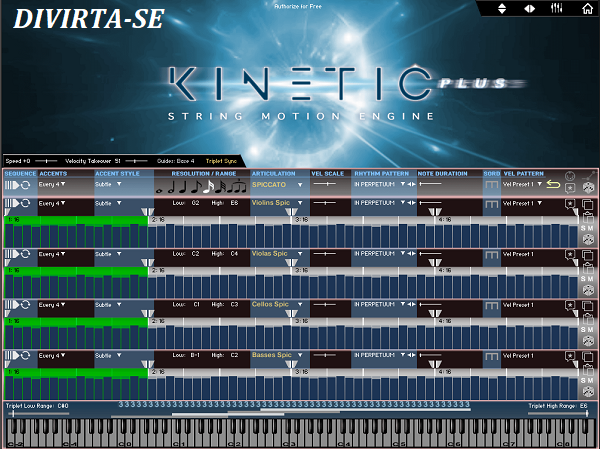The height and width of the screenshot is (449, 600).
Task: Click the Guides: Base 4 label
Action: point(176,161)
